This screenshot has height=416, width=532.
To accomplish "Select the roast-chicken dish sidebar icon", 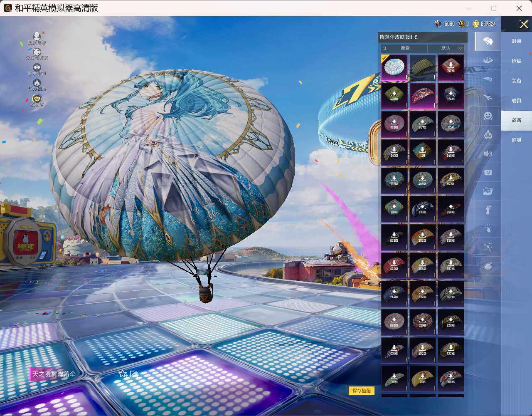I will pyautogui.click(x=488, y=265).
